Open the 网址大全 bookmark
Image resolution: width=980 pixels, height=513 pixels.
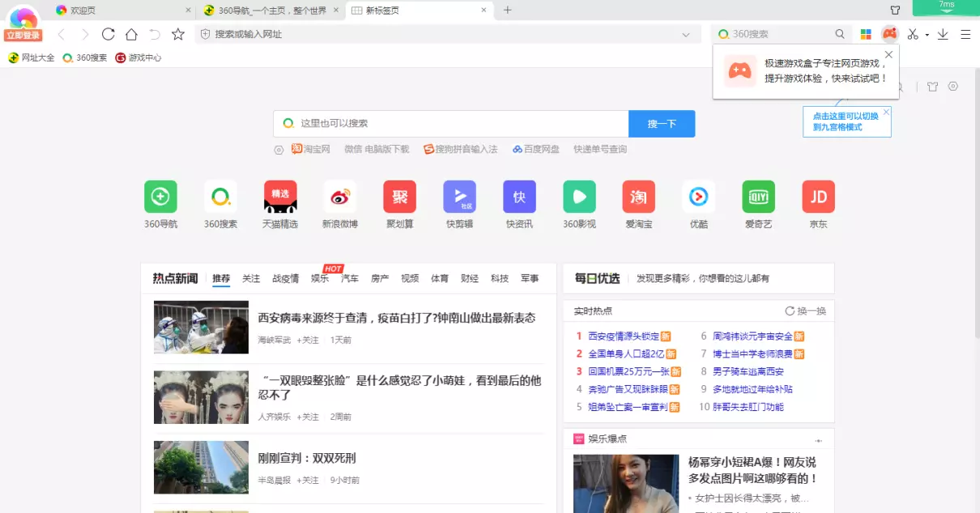click(x=32, y=57)
